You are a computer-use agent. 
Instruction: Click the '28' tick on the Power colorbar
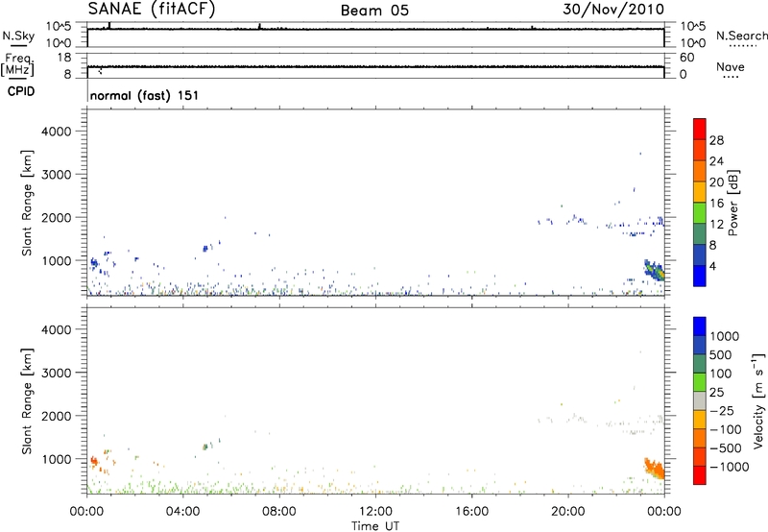(716, 140)
